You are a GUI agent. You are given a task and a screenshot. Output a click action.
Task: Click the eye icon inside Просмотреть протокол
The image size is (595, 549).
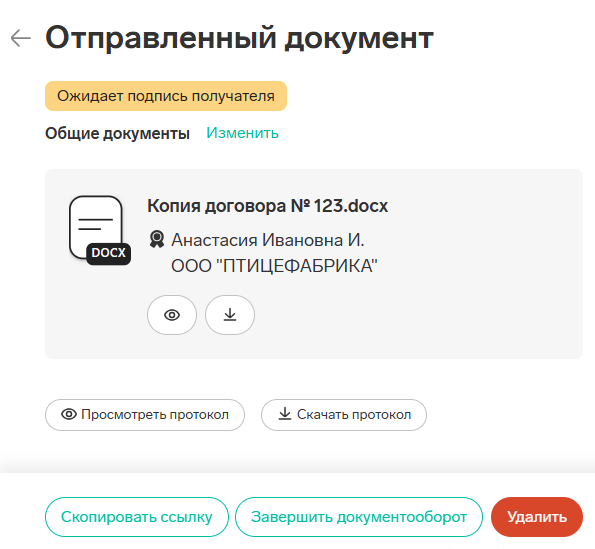click(69, 414)
